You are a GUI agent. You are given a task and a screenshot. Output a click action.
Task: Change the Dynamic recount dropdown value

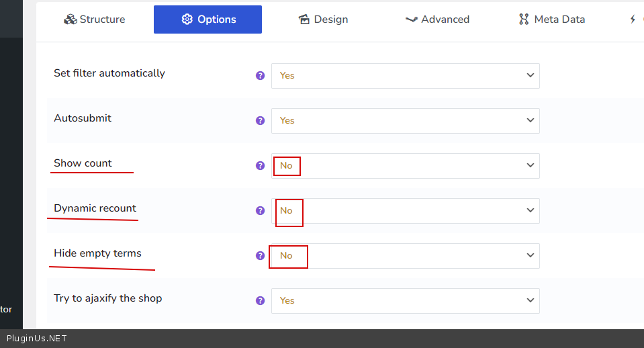pos(405,211)
